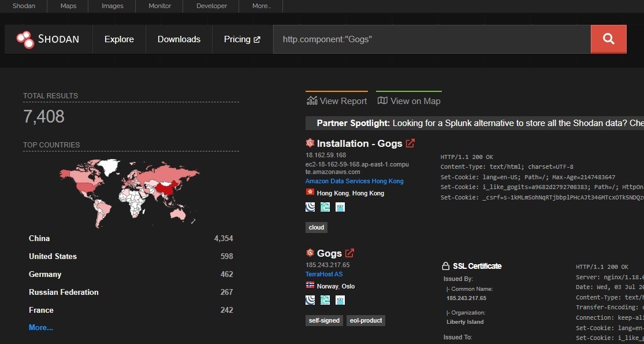Click the Shodan logo icon
644x344 pixels.
(x=25, y=39)
